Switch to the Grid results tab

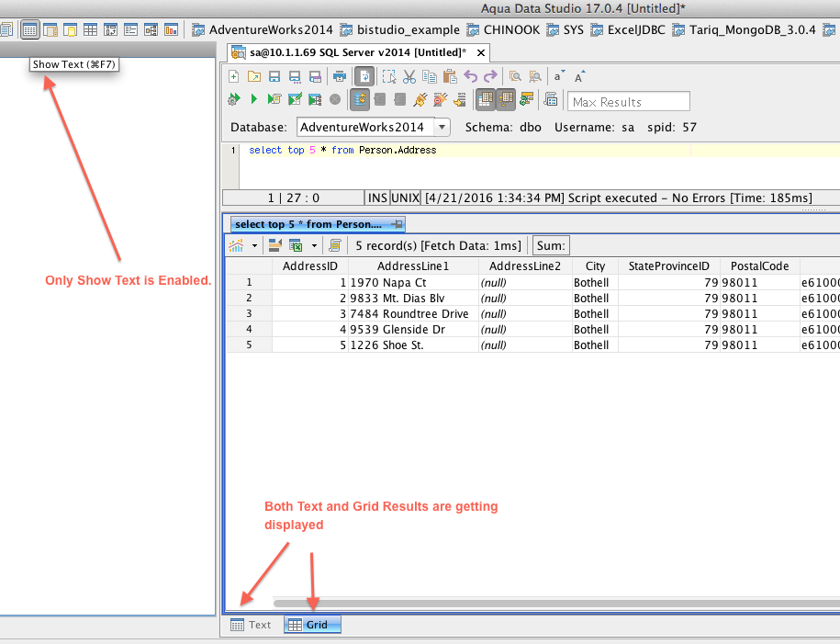(x=312, y=625)
